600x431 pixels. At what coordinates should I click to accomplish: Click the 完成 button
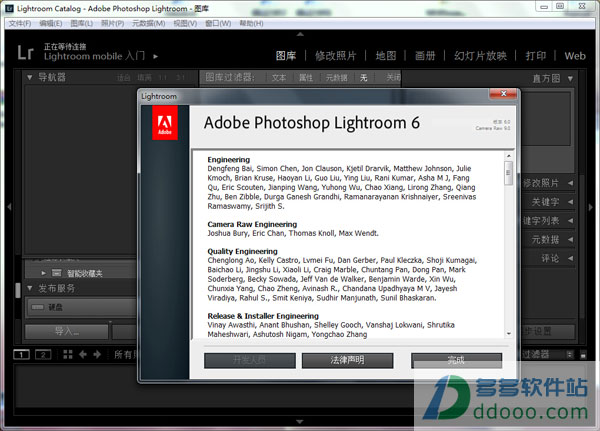[456, 361]
